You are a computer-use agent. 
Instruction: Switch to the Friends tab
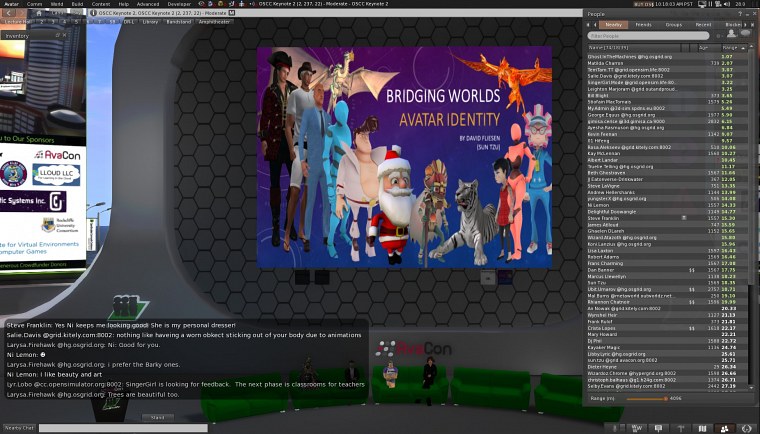(x=642, y=23)
